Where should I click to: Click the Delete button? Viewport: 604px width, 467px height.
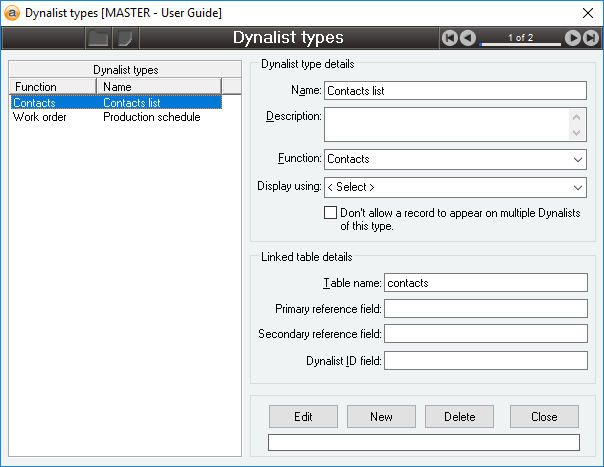(x=461, y=416)
